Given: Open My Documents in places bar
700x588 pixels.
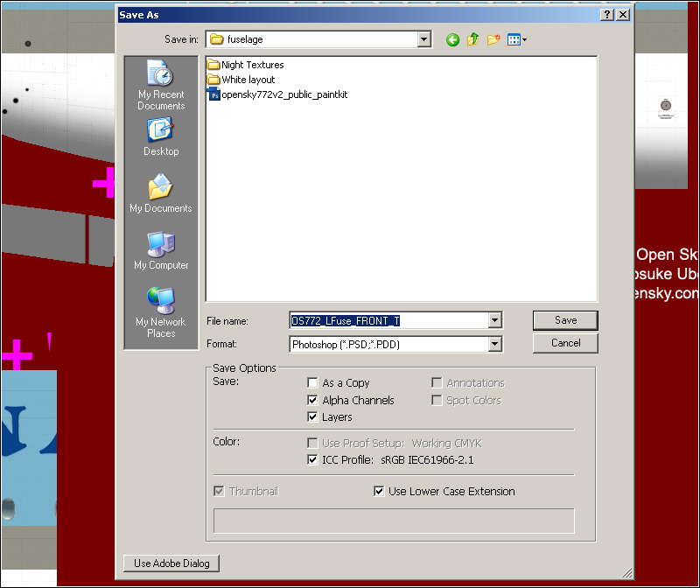Looking at the screenshot, I should pos(161,193).
